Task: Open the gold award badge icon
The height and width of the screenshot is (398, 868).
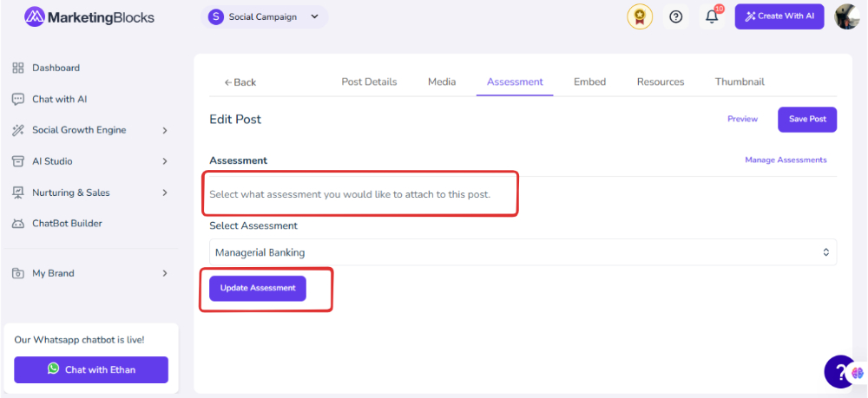Action: click(x=640, y=16)
